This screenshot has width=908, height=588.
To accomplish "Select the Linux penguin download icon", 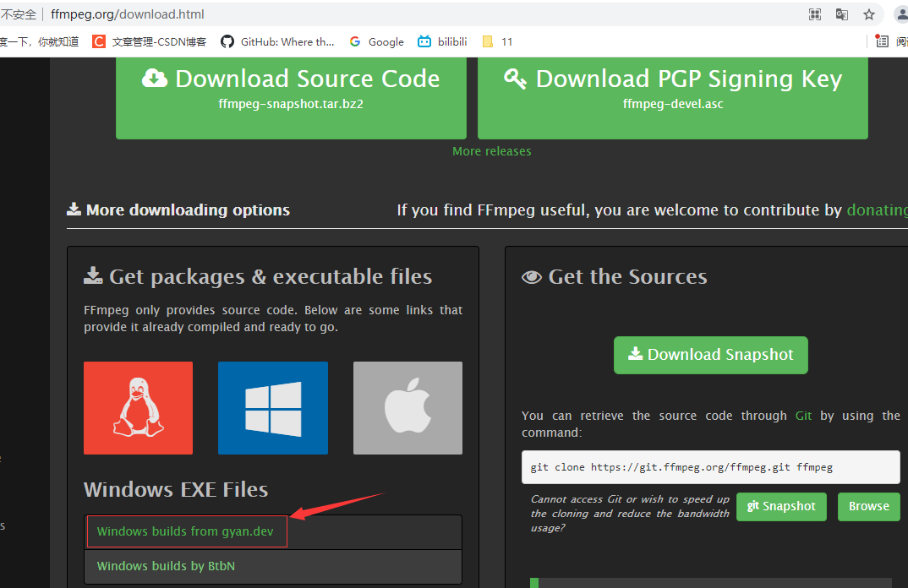I will [x=138, y=408].
